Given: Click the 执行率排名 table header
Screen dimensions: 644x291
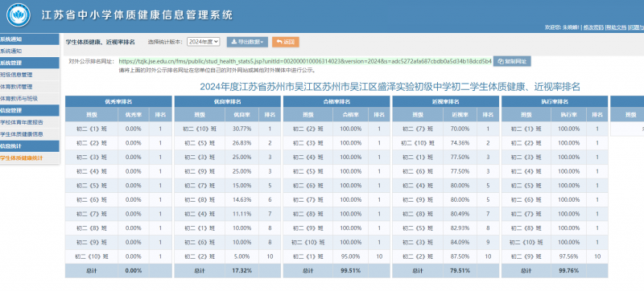Looking at the screenshot, I should pos(555,101).
